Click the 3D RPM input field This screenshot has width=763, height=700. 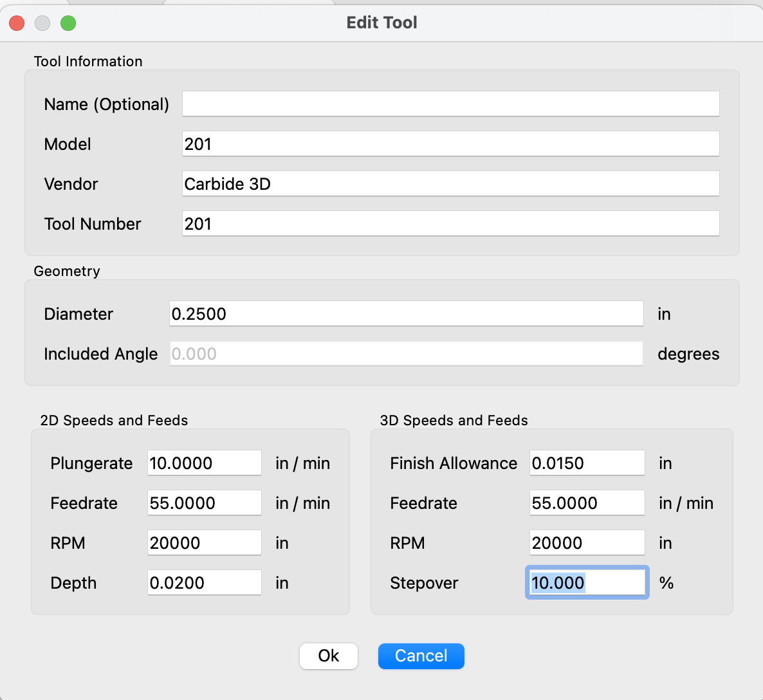point(587,543)
